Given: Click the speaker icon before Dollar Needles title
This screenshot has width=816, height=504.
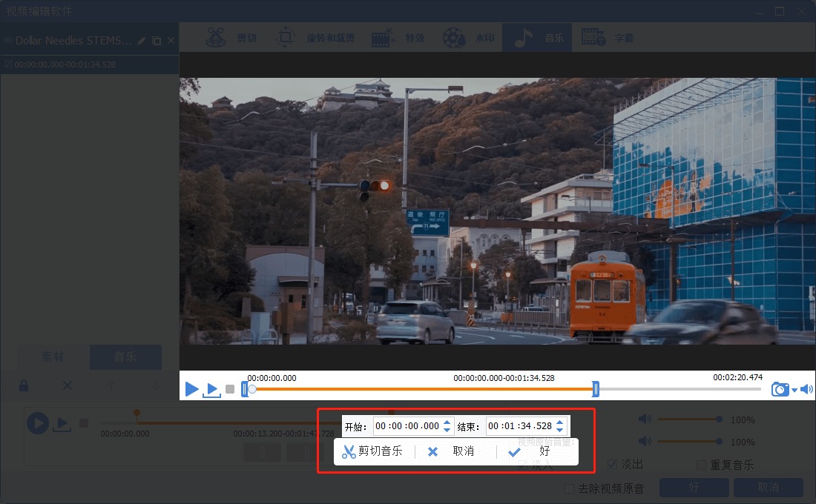Looking at the screenshot, I should [8, 41].
